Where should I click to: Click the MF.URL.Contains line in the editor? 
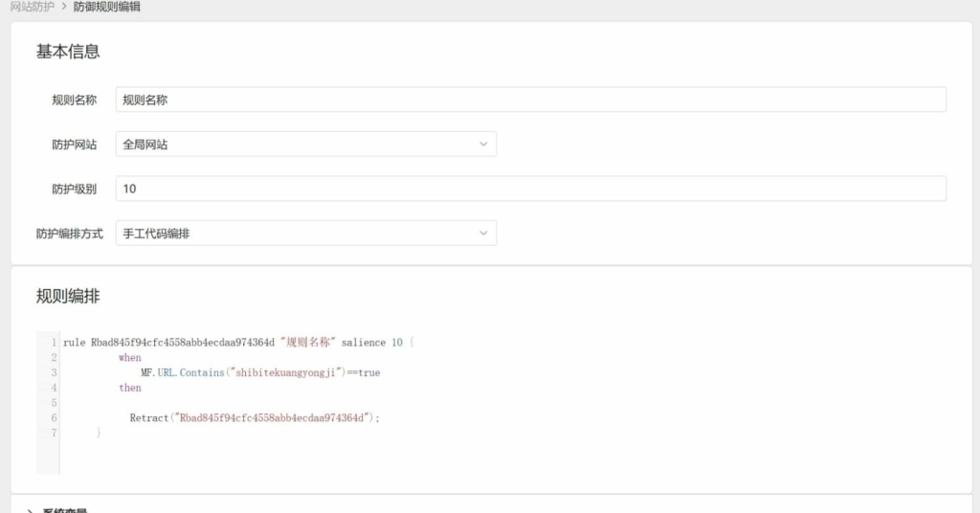click(x=259, y=372)
